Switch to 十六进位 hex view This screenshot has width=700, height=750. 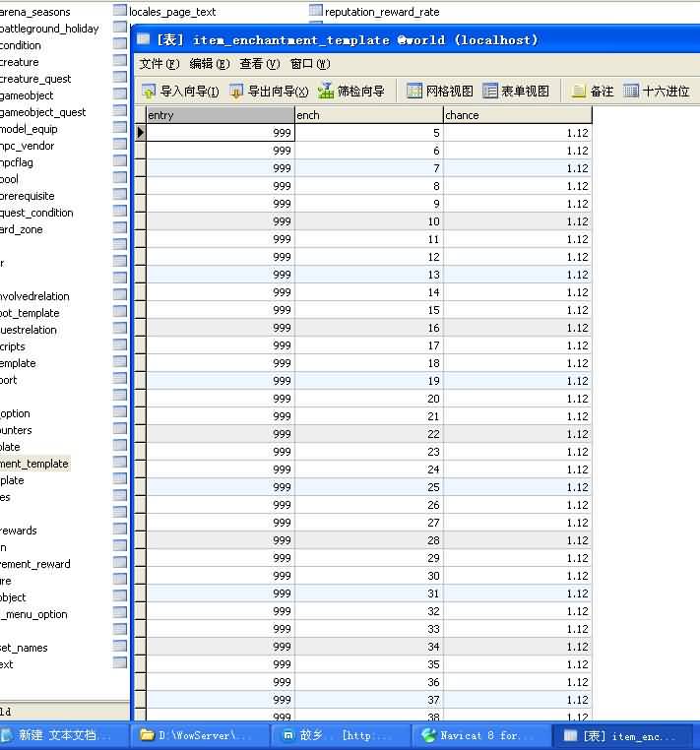coord(657,91)
